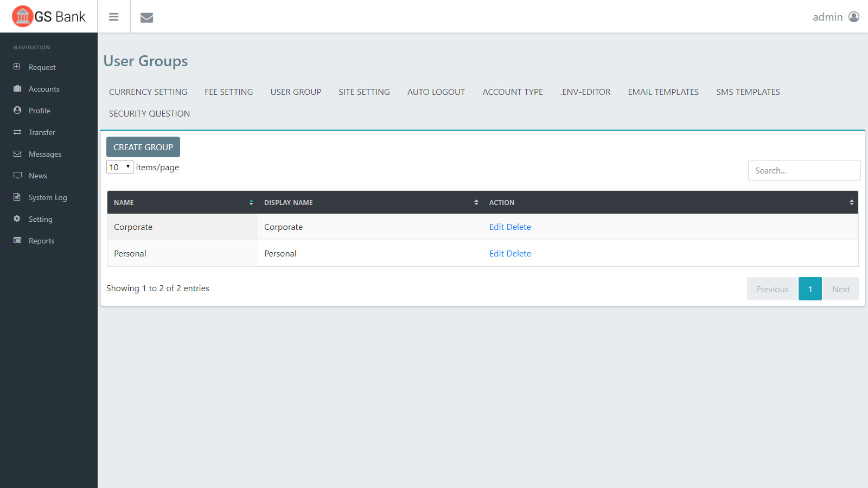Screen dimensions: 868x488
Task: Focus the Search input field
Action: point(804,170)
